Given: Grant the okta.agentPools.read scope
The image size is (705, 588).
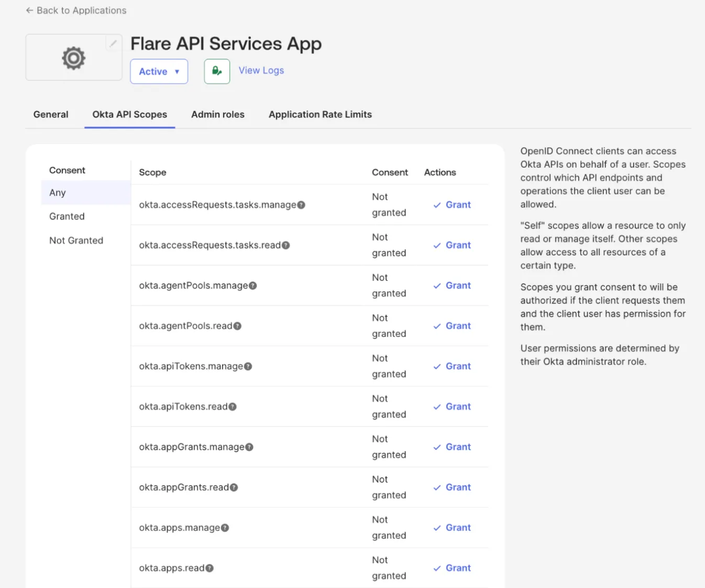Looking at the screenshot, I should (x=452, y=326).
